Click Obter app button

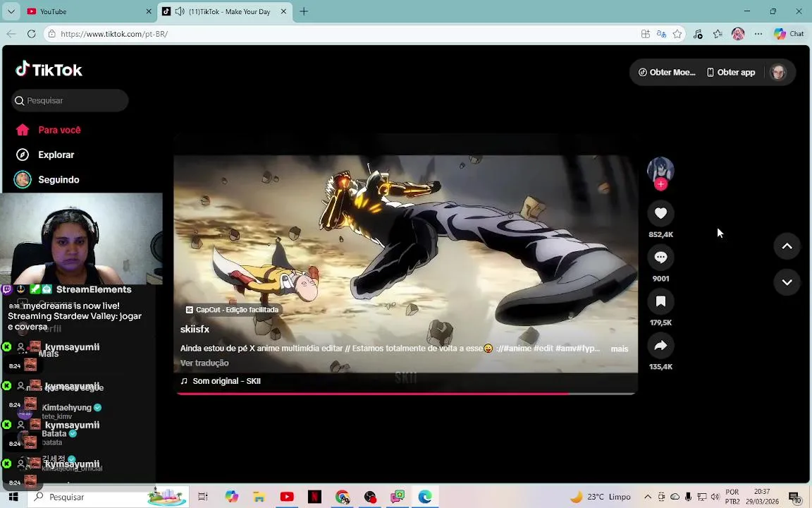pyautogui.click(x=731, y=72)
